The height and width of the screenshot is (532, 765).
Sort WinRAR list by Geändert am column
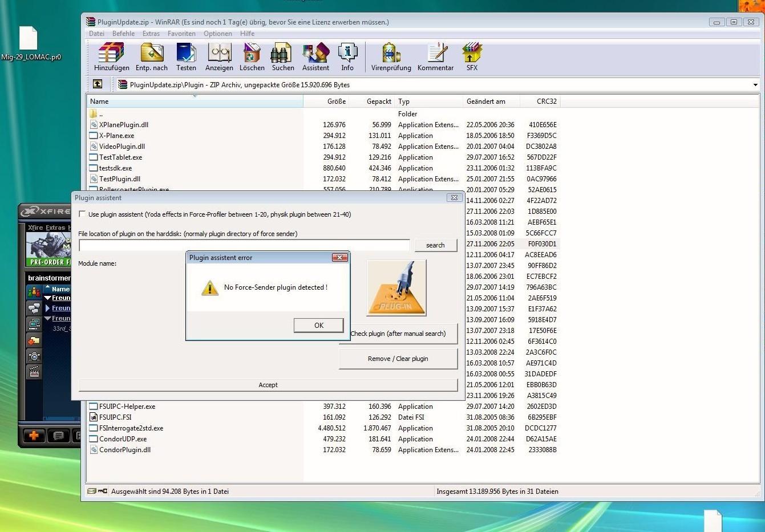click(491, 101)
